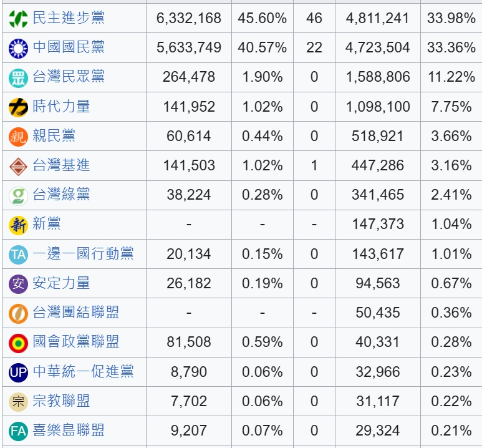Viewport: 482px width, 448px height.
Task: Click the 新黨 yellow logo icon
Action: pos(19,225)
